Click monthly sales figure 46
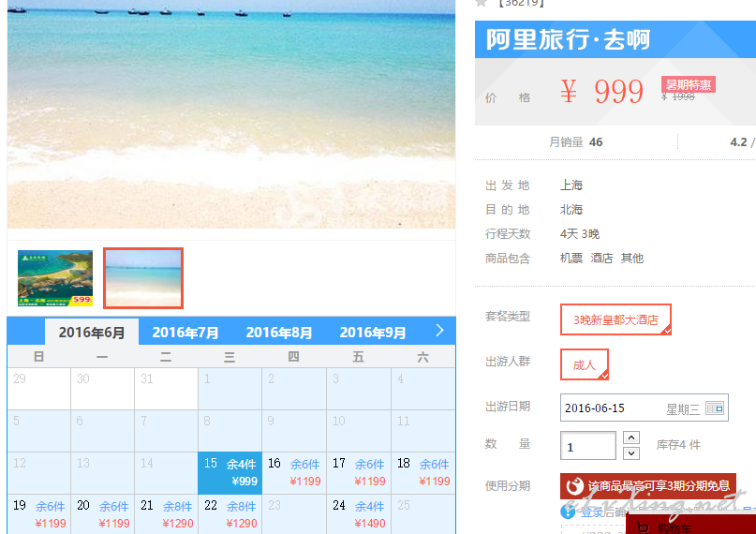The image size is (756, 534). tap(596, 142)
